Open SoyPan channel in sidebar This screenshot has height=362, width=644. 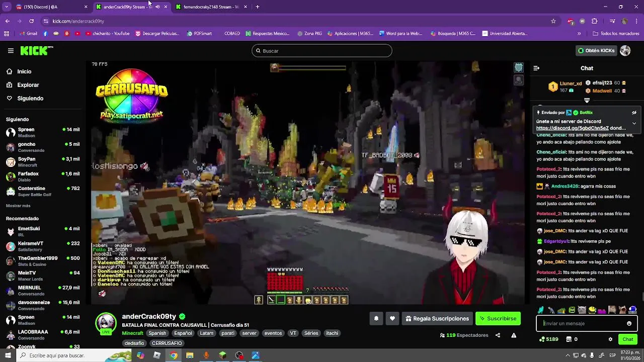43,161
